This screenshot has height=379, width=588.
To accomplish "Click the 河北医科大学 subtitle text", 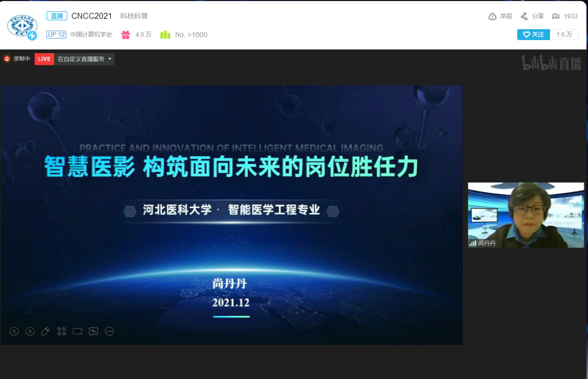I will (x=177, y=210).
